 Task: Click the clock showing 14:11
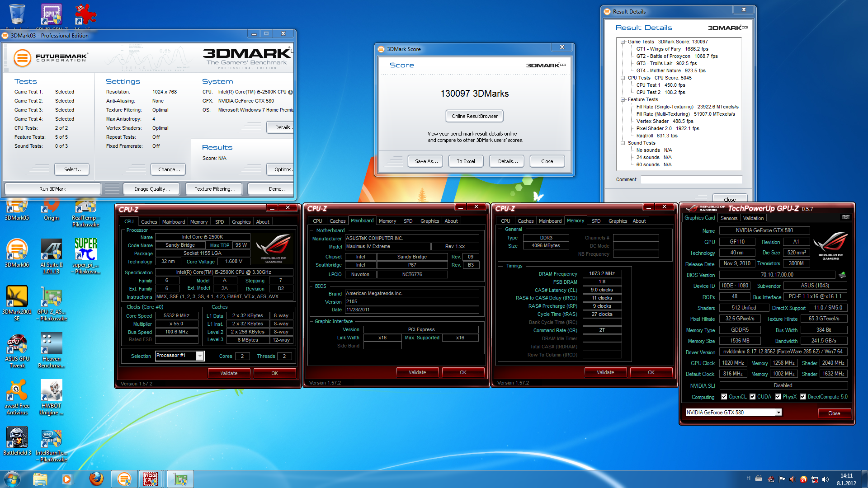846,476
